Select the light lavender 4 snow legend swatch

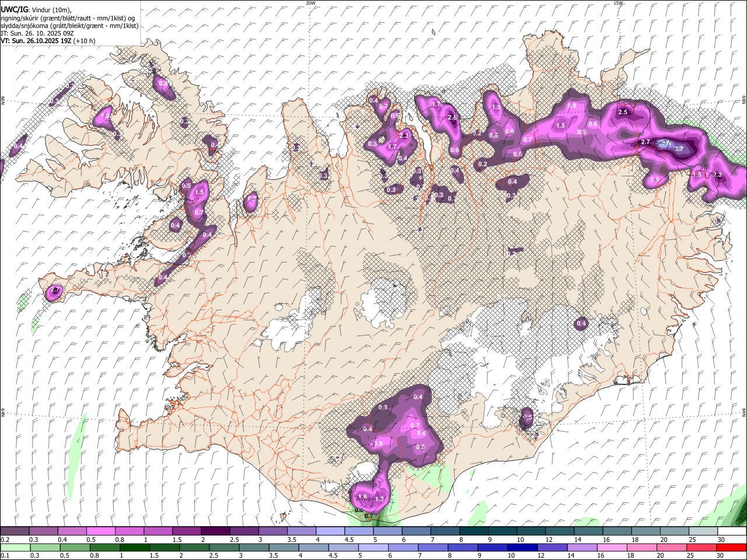coord(330,531)
